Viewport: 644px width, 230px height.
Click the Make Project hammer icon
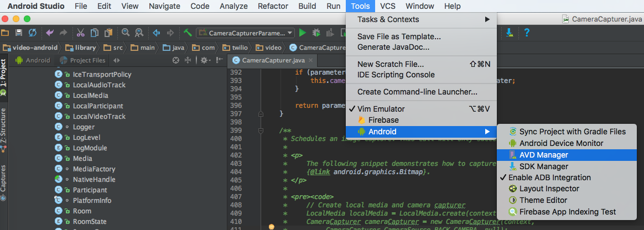pyautogui.click(x=188, y=33)
